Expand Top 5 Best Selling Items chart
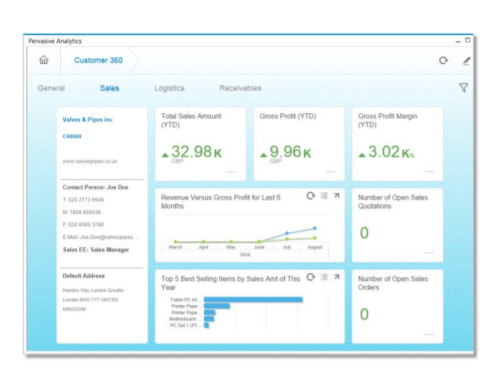Image resolution: width=499 pixels, height=381 pixels. tap(337, 277)
